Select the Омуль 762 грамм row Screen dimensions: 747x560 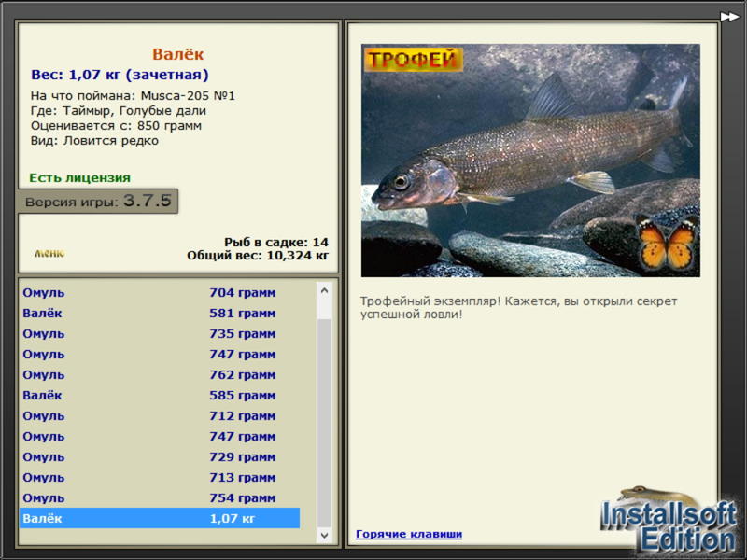(160, 375)
